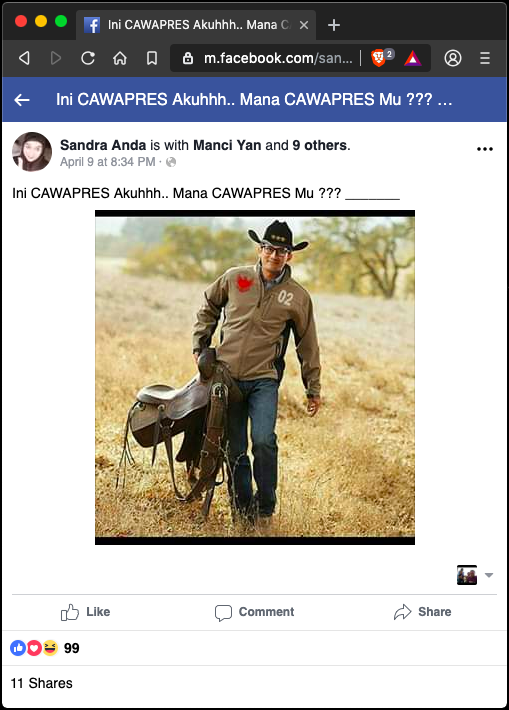The height and width of the screenshot is (710, 509).
Task: View the 99 reactions list
Action: [44, 648]
